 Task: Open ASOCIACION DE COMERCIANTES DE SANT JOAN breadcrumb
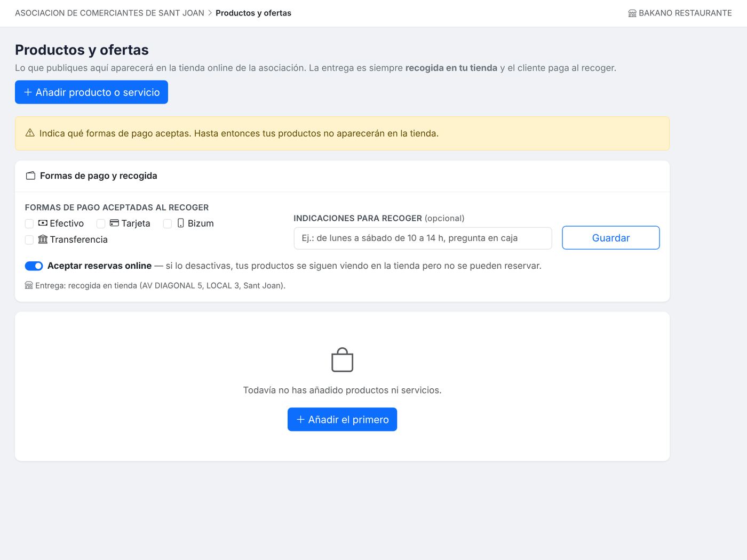[x=109, y=13]
